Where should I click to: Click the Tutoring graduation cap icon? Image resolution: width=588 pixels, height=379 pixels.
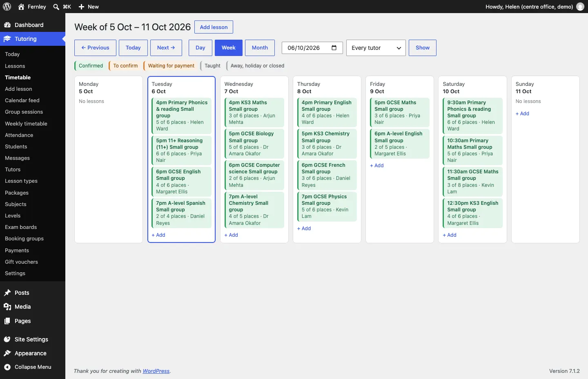click(x=7, y=39)
